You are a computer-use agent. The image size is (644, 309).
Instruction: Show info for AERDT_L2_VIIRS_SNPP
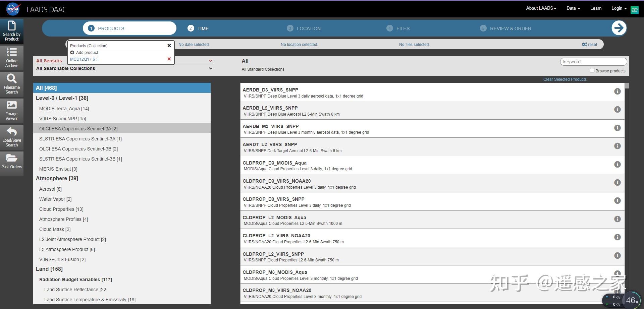[617, 146]
